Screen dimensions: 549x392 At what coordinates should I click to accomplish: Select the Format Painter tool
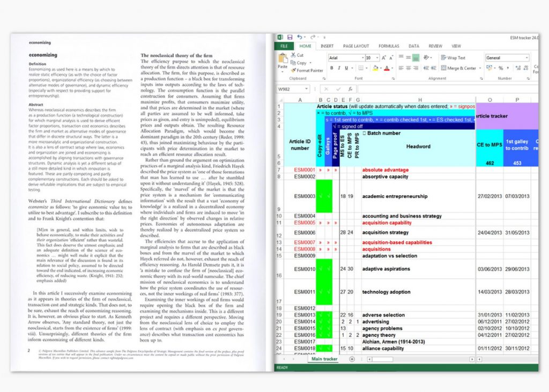coord(307,70)
